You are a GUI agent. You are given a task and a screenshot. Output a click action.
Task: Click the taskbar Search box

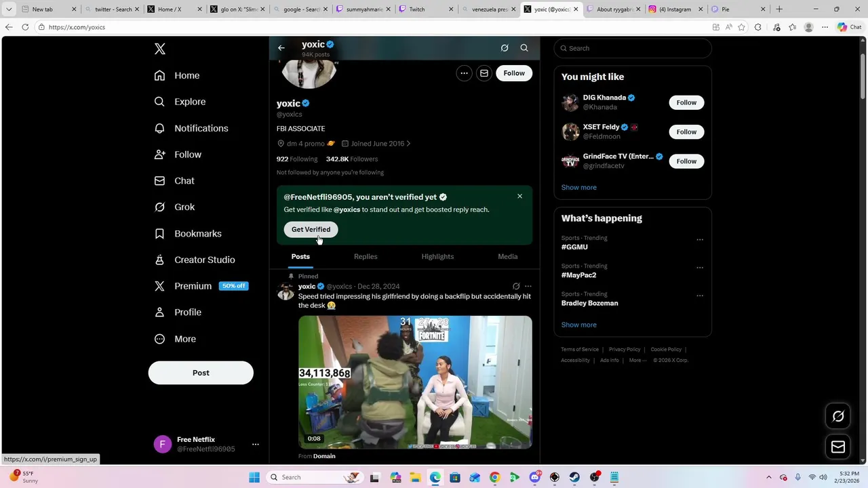(x=314, y=477)
